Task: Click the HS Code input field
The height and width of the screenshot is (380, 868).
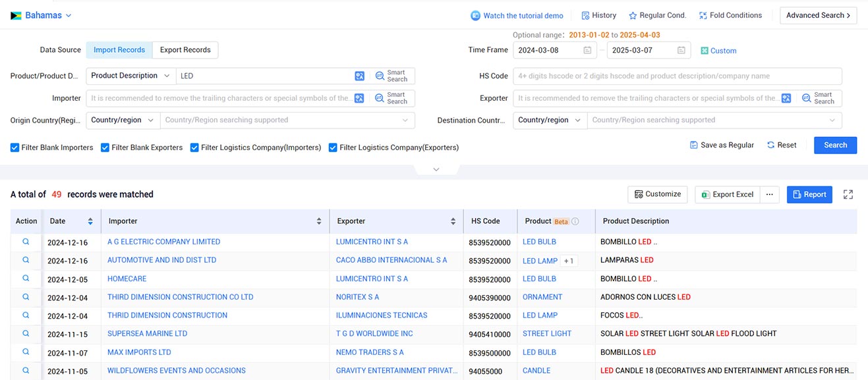Action: (678, 76)
